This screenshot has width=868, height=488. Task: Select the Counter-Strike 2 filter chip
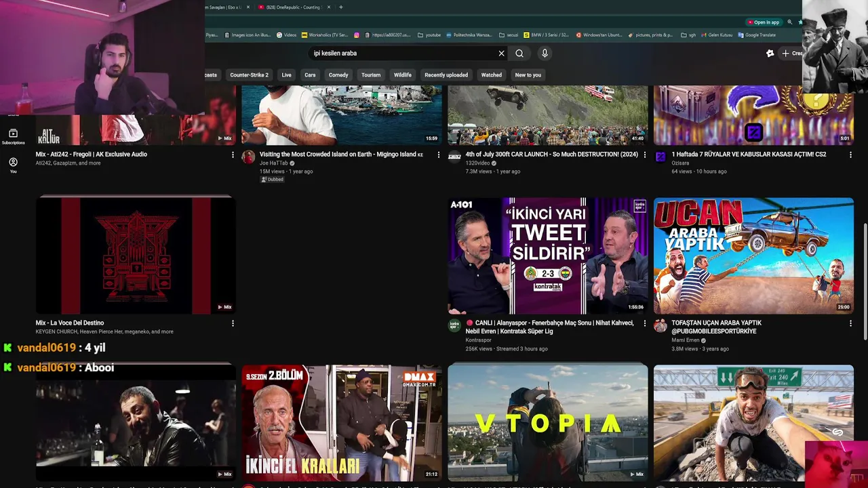pyautogui.click(x=249, y=75)
